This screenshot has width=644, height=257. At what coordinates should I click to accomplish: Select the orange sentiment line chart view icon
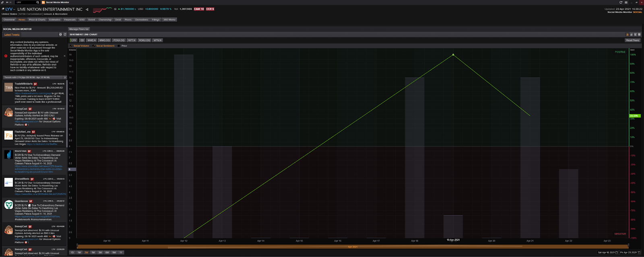[627, 35]
